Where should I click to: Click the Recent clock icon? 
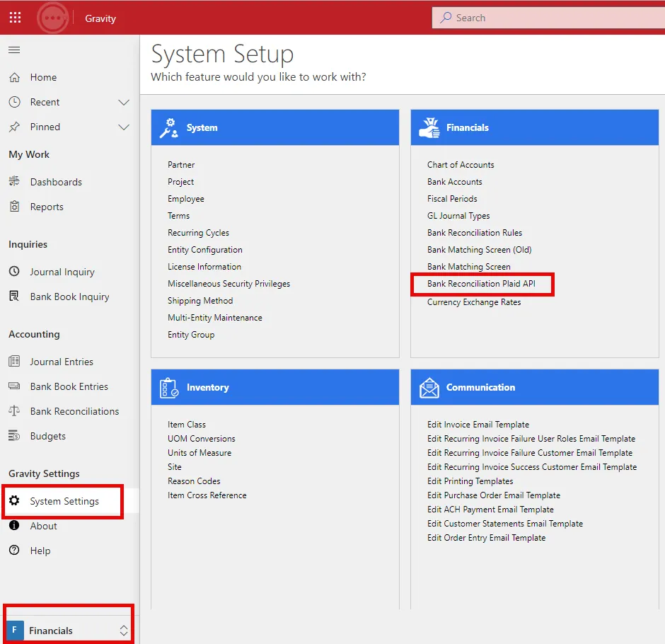(14, 102)
